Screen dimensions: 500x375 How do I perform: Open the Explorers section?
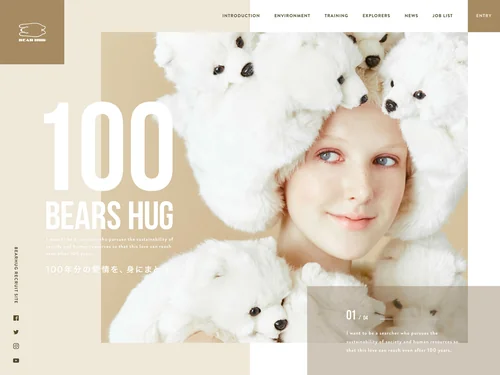376,16
